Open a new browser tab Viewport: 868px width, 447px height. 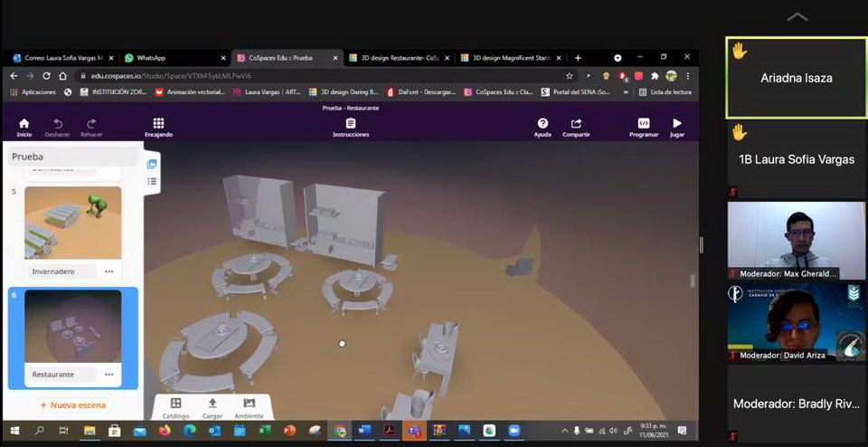(x=578, y=58)
